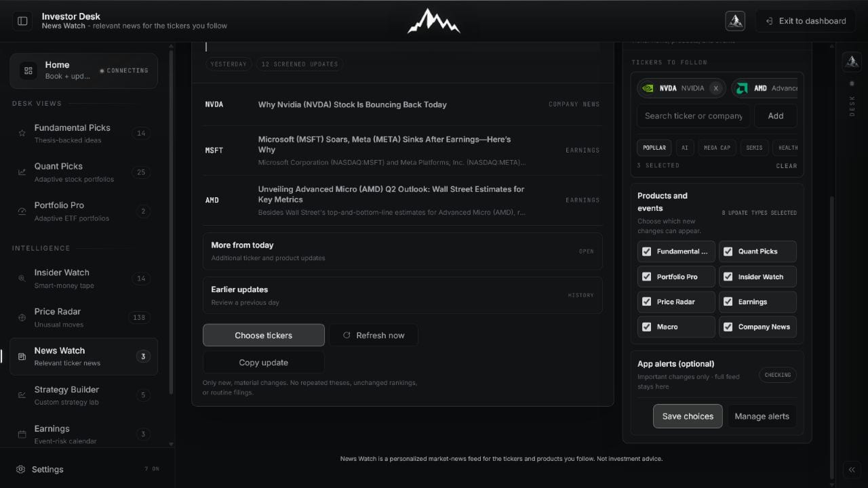Image resolution: width=868 pixels, height=488 pixels.
Task: Click the Strategy Builder chart icon
Action: click(22, 395)
